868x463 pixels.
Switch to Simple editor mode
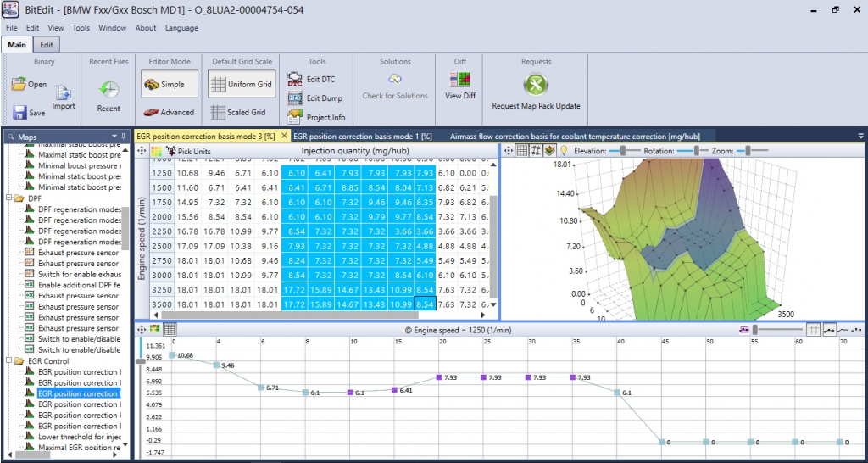coord(170,84)
